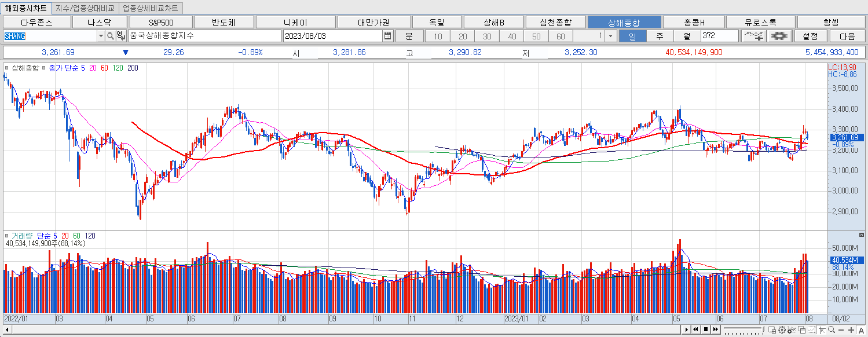
Task: Select the trendline comparison chart icon near 설정
Action: 755,35
